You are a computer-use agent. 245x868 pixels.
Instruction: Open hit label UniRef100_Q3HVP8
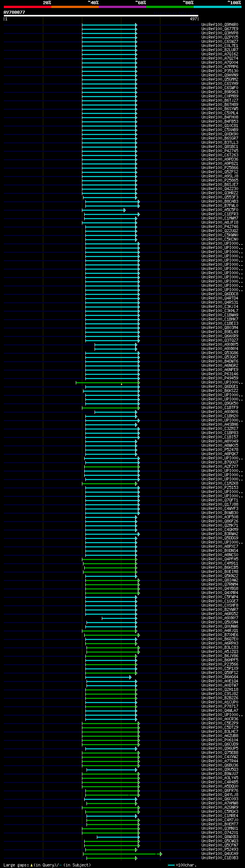[220, 33]
